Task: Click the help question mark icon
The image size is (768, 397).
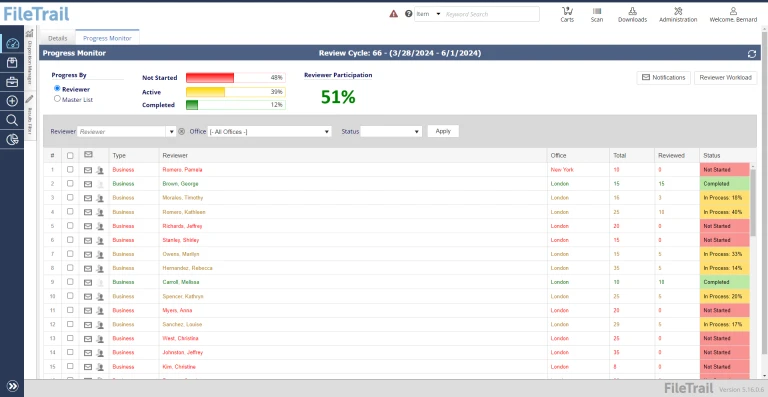Action: (x=408, y=14)
